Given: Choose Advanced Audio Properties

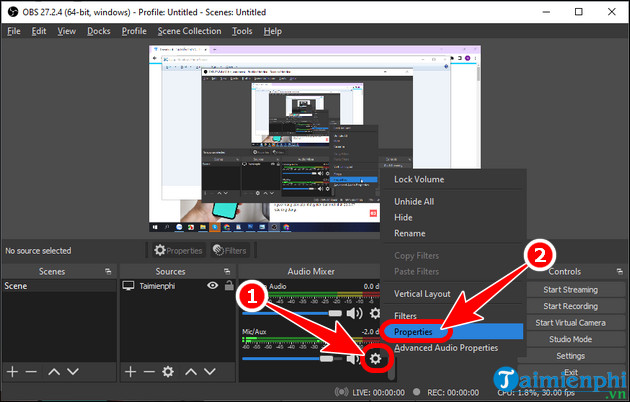Looking at the screenshot, I should (x=446, y=348).
